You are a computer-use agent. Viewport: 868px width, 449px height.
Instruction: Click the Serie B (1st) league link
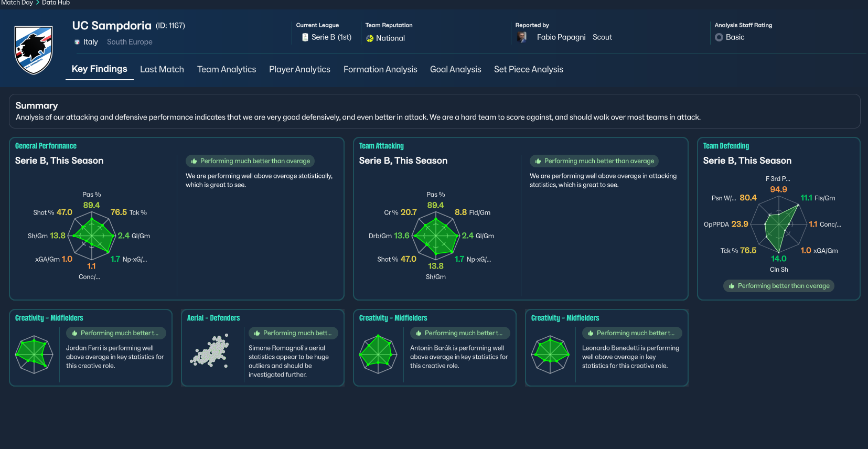[331, 37]
